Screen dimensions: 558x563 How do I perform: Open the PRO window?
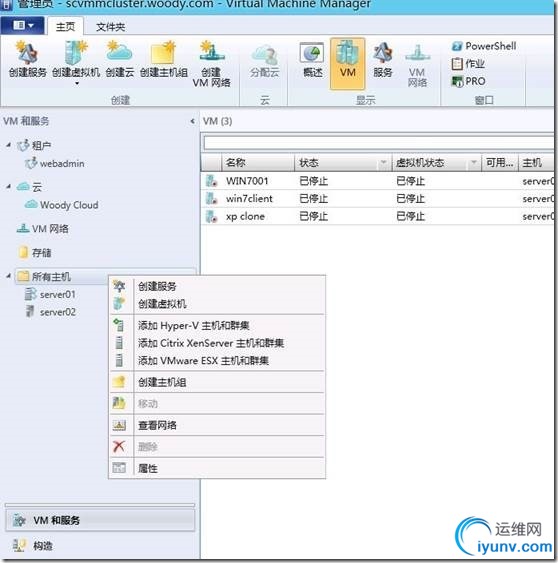click(468, 81)
